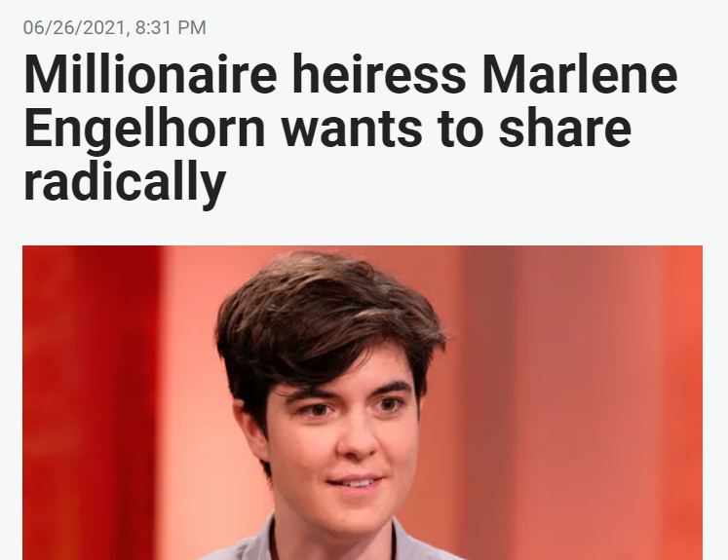
Task: Click the word radically in the headline
Action: (x=125, y=182)
